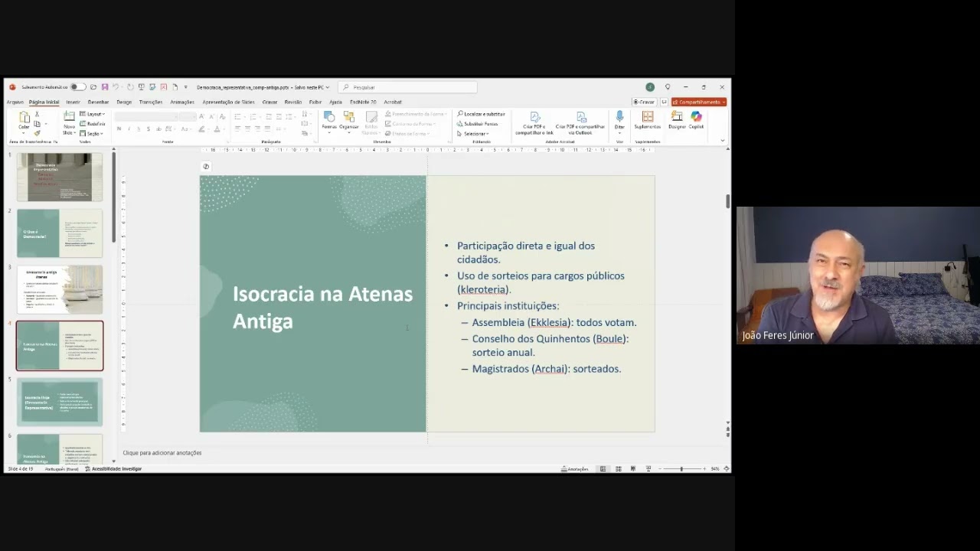Click Criar PDF e compartilhar o link
The image size is (980, 551).
click(534, 122)
